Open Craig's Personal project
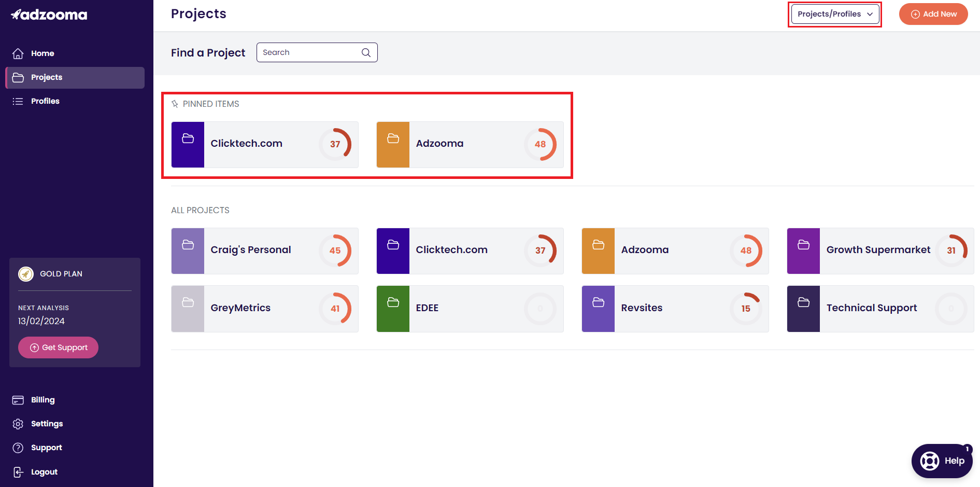The image size is (980, 487). click(251, 250)
